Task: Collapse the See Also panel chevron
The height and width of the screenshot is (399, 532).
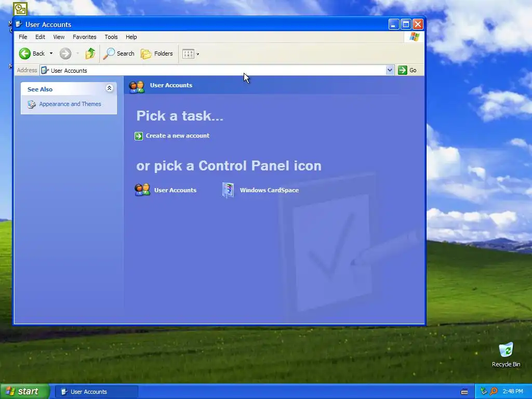Action: click(x=109, y=88)
